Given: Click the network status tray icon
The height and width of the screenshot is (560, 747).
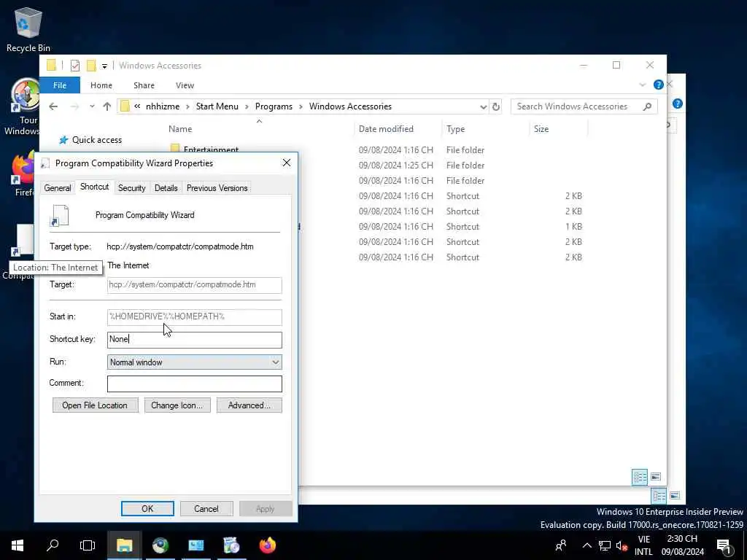Looking at the screenshot, I should [x=605, y=545].
